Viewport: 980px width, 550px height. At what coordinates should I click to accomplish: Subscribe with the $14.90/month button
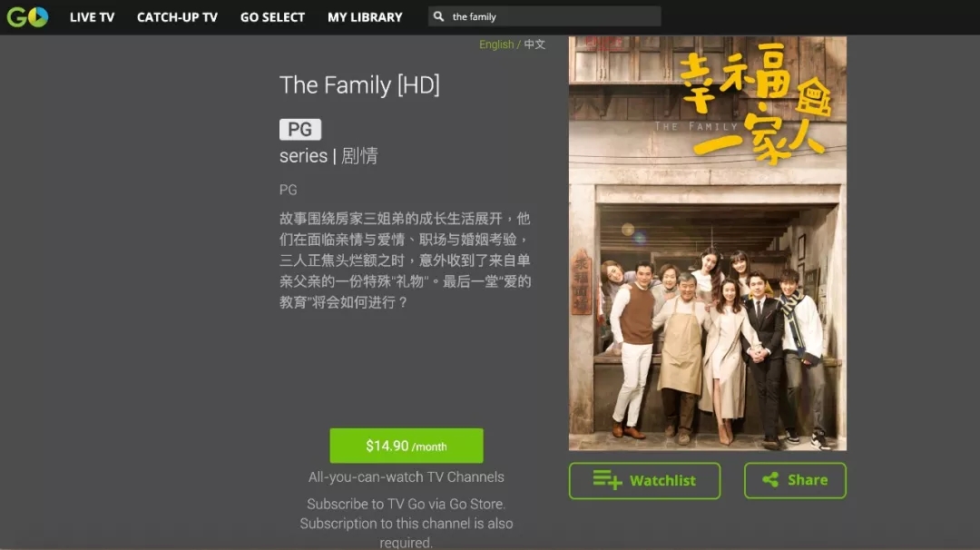coord(407,446)
